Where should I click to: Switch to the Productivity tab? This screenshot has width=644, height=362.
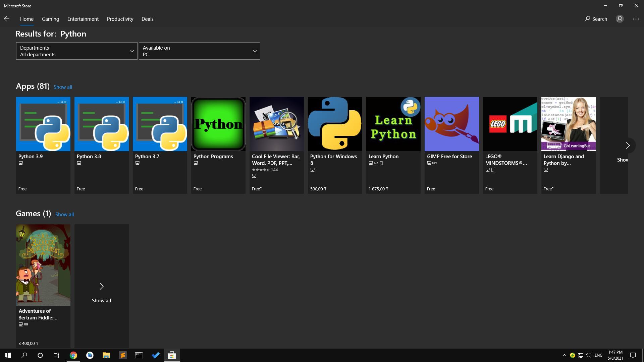120,19
